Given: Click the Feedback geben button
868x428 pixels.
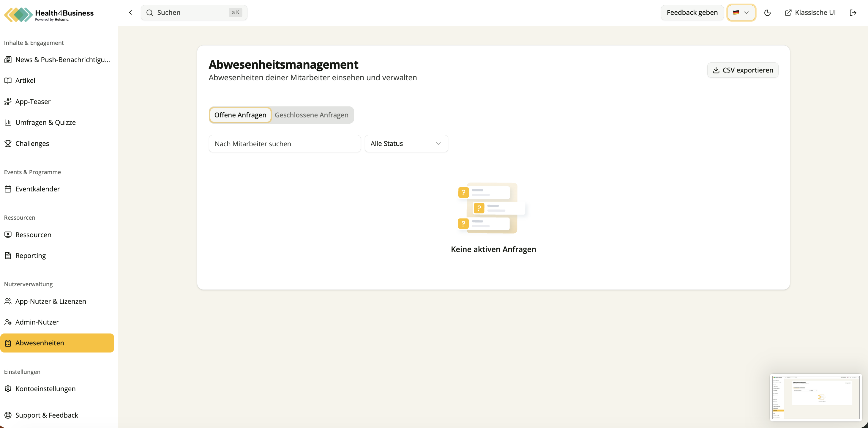Looking at the screenshot, I should click(x=692, y=13).
